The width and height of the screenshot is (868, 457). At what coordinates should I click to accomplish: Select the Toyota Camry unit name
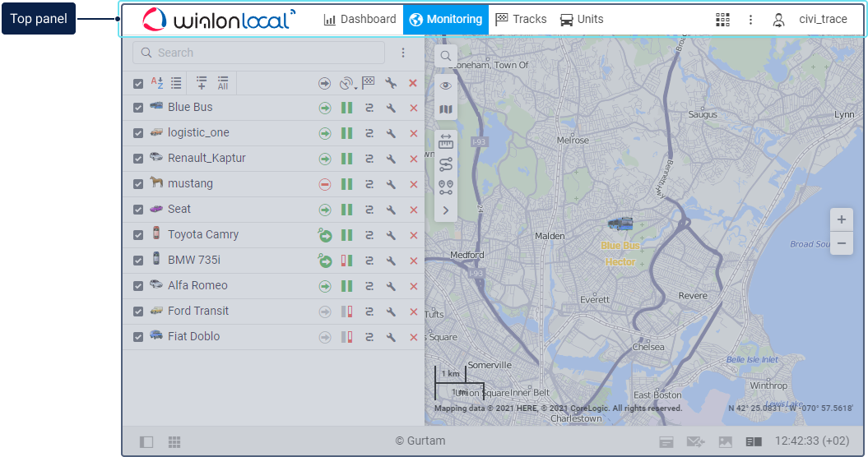pos(203,234)
